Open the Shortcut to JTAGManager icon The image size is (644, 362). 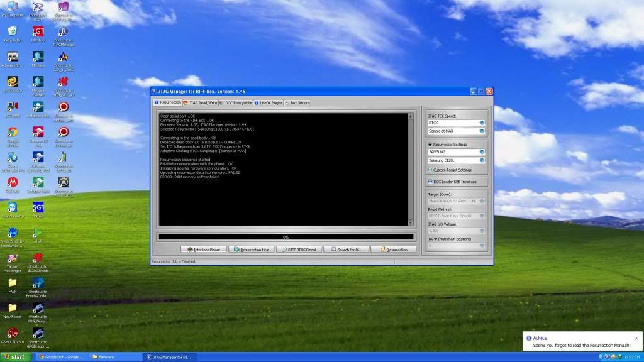(64, 36)
